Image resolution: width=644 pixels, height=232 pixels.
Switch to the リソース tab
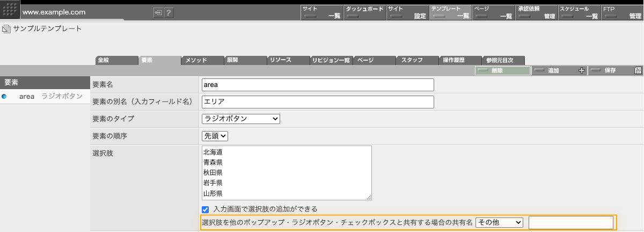[x=288, y=60]
